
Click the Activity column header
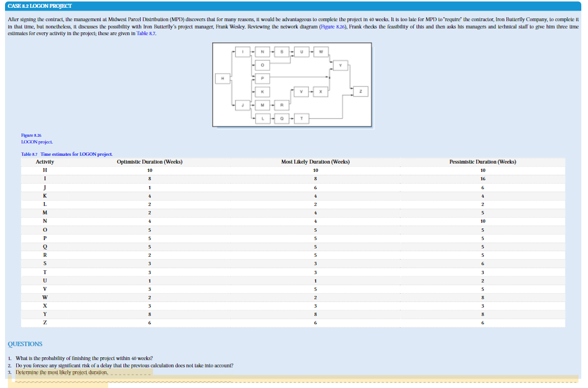pos(45,162)
